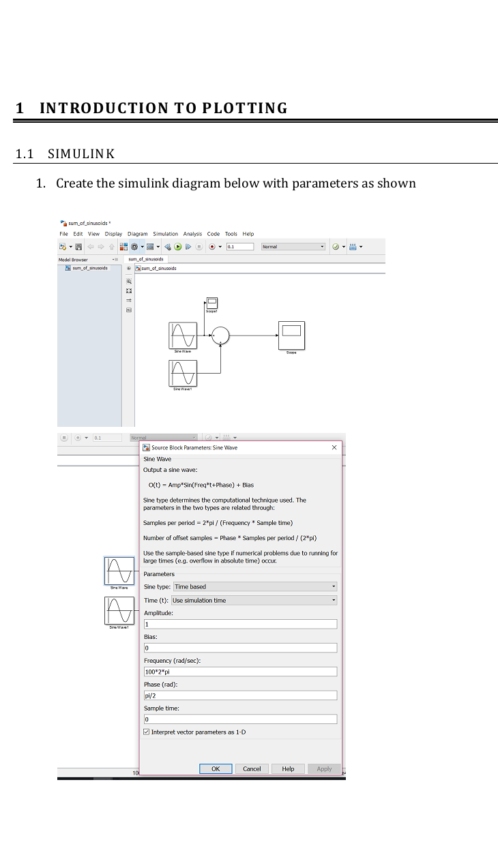The image size is (498, 868).
Task: Click the dialog Help button
Action: [288, 768]
